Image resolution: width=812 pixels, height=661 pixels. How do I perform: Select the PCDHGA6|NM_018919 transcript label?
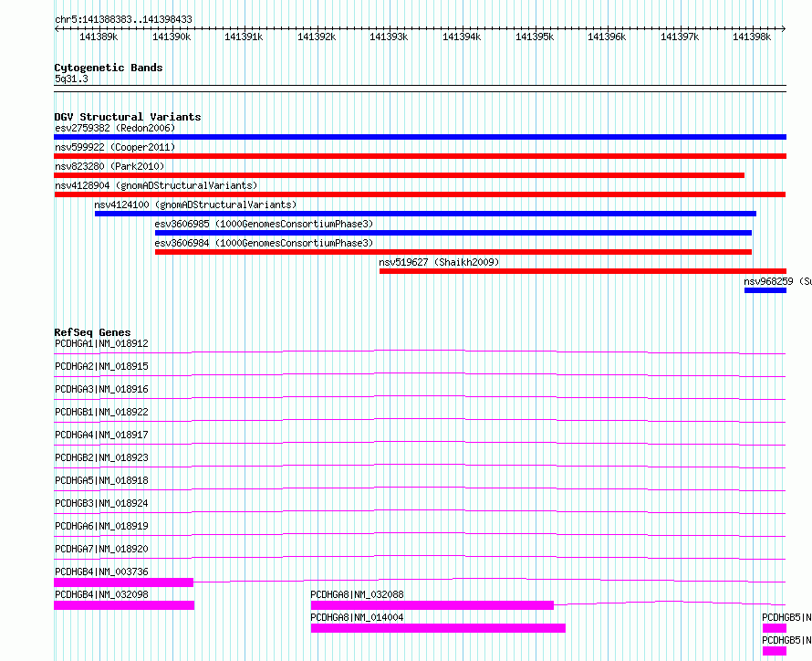101,526
